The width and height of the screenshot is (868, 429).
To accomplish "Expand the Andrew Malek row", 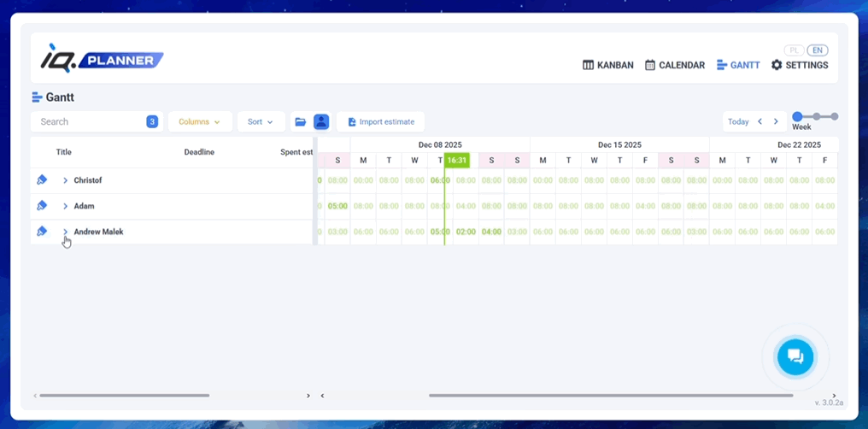I will [66, 232].
